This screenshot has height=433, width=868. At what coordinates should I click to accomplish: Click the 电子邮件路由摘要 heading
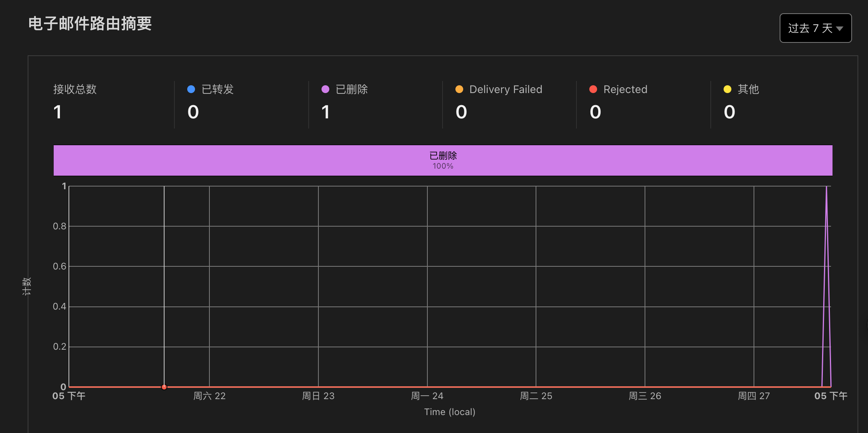coord(90,24)
